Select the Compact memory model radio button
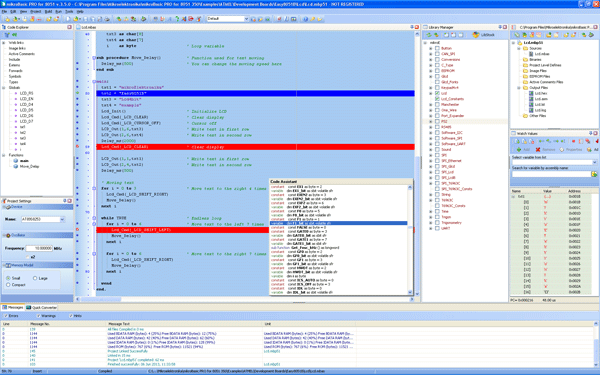600x375 pixels. click(8, 285)
